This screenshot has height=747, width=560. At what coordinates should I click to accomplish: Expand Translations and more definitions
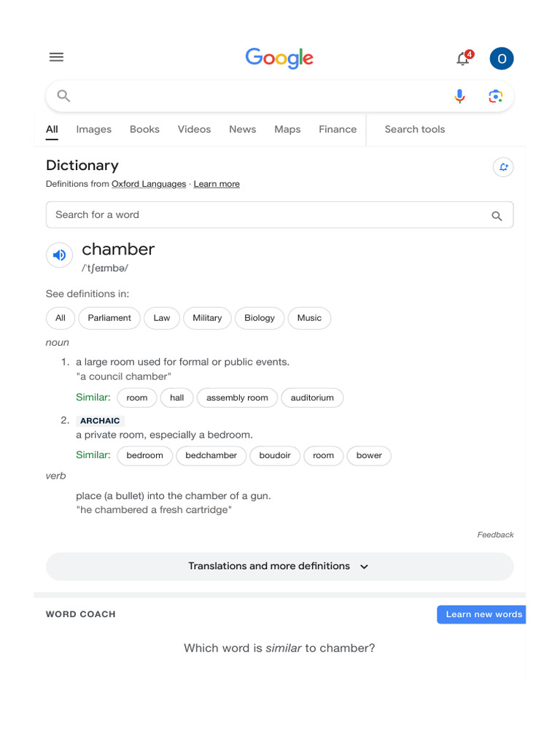(279, 567)
